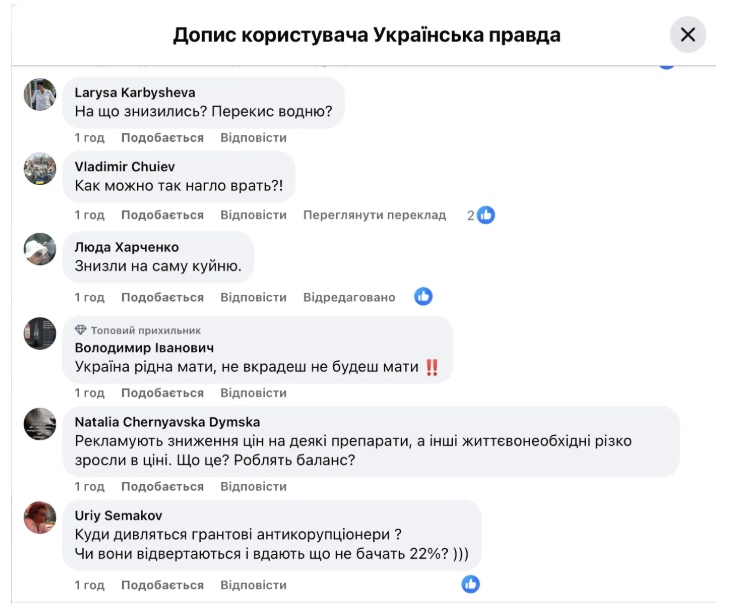Click the like reaction icon on Vladimir Chuiev's comment
This screenshot has width=738, height=607.
[486, 215]
